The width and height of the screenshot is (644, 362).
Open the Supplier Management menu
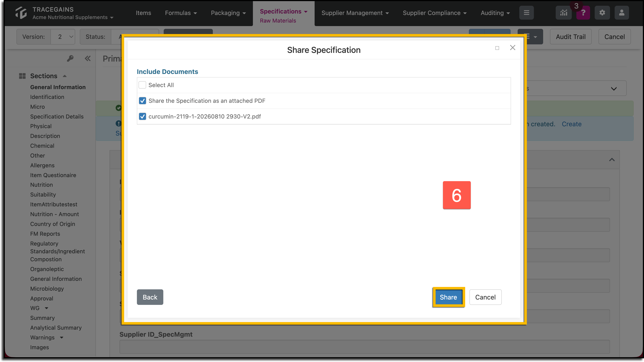(355, 13)
